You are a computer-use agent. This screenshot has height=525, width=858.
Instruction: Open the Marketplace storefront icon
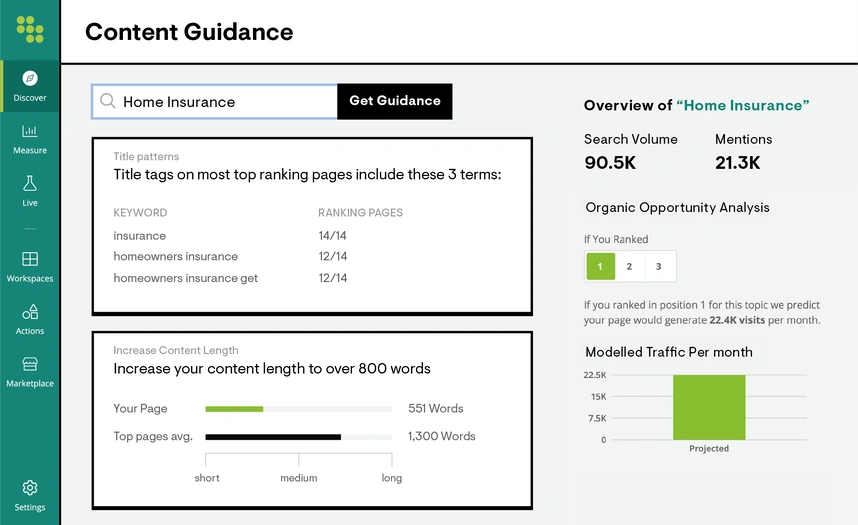30,364
